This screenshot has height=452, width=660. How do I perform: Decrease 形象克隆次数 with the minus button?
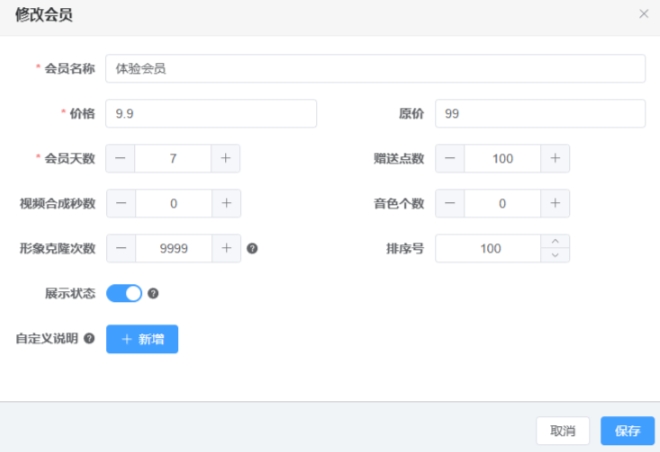(x=121, y=248)
